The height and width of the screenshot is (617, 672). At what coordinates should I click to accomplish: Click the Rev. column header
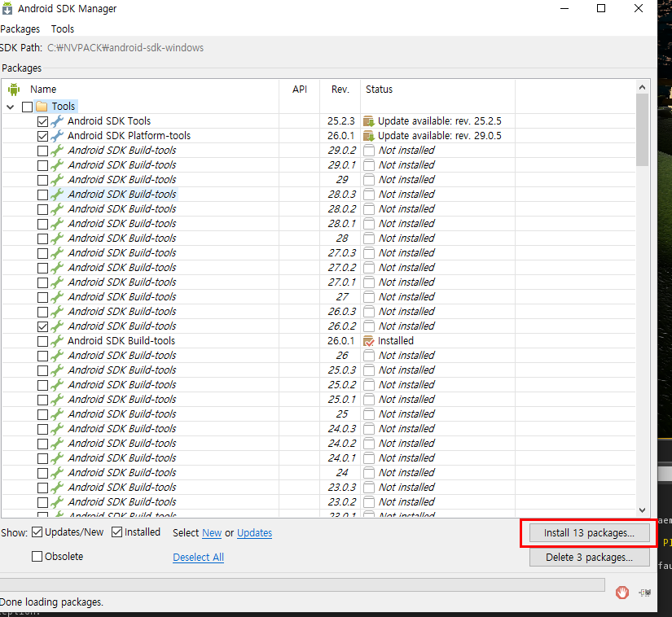pos(340,90)
